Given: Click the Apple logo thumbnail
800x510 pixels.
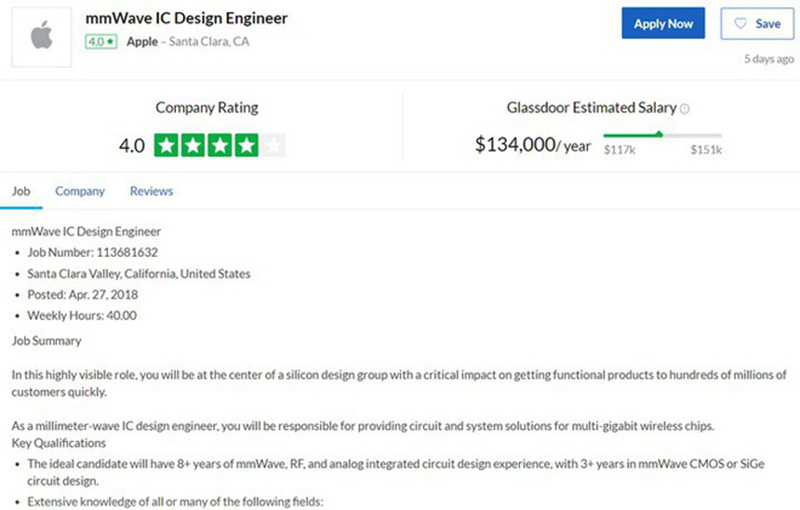Looking at the screenshot, I should pyautogui.click(x=41, y=37).
